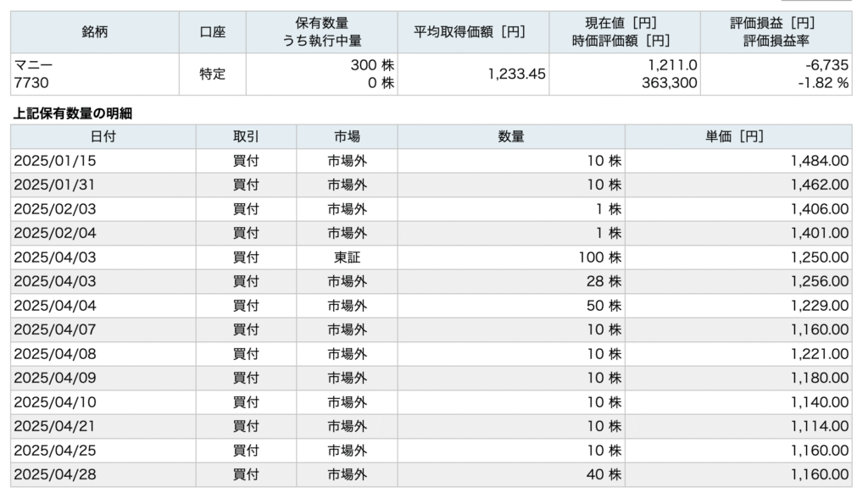
Task: Click 市場外 in the 2025/04/28 row
Action: point(347,474)
